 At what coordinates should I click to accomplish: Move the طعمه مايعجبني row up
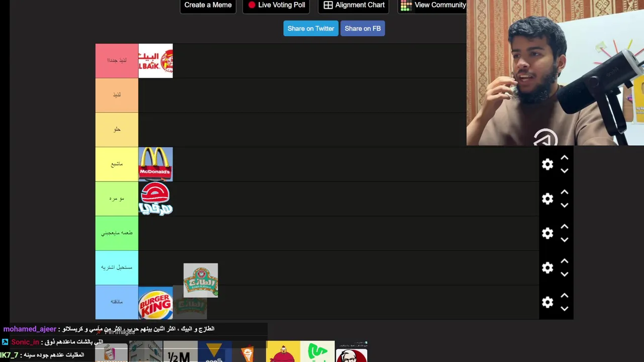[x=565, y=227]
